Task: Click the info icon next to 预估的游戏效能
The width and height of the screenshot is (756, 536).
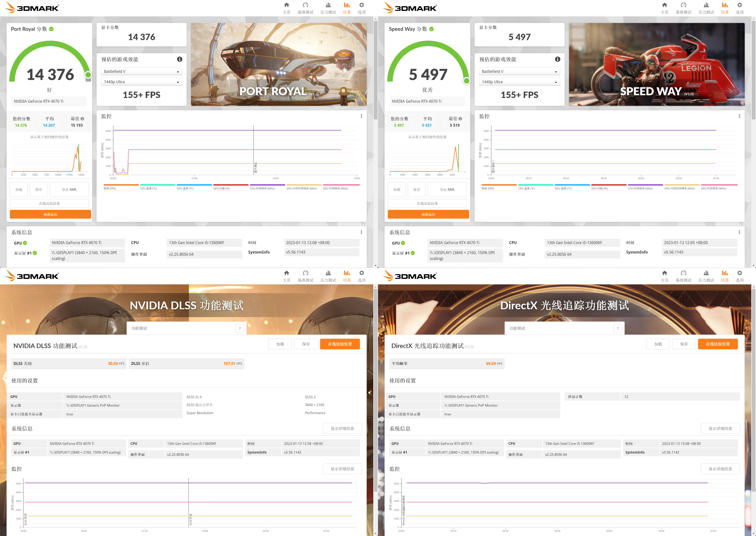Action: point(179,59)
